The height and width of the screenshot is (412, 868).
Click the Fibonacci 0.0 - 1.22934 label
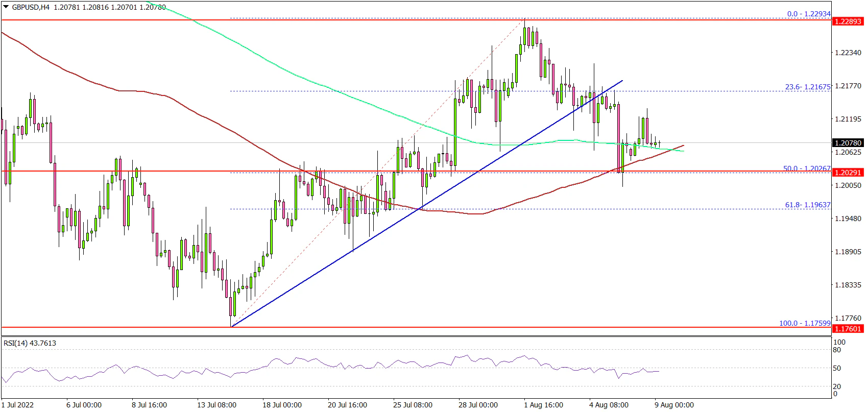click(x=809, y=14)
